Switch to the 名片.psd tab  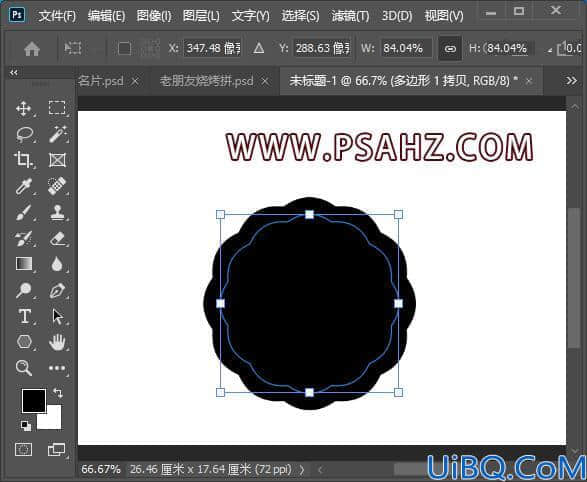coord(101,81)
